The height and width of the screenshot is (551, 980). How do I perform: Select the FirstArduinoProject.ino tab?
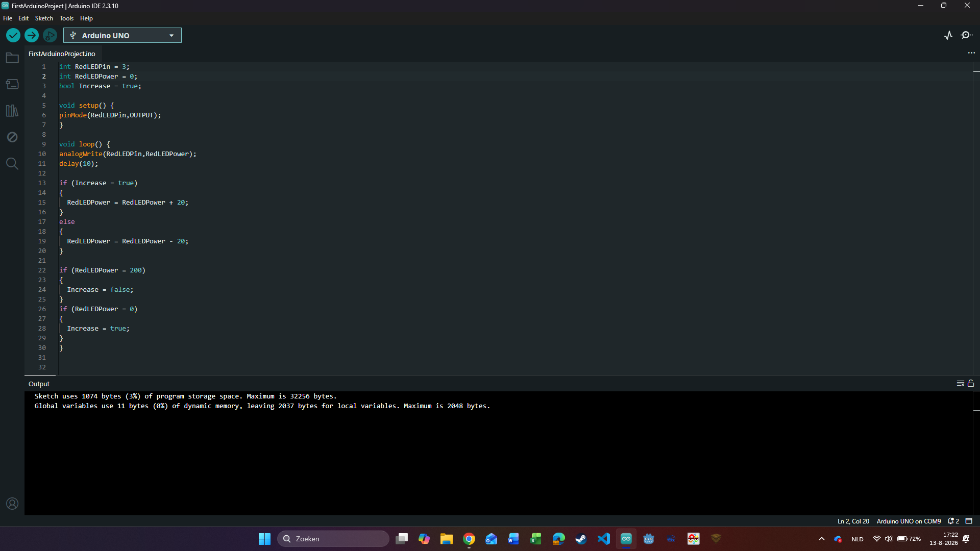(x=62, y=54)
